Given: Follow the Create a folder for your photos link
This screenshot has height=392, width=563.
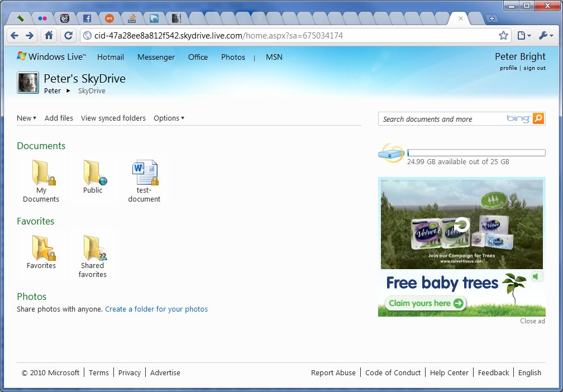Looking at the screenshot, I should coord(156,309).
